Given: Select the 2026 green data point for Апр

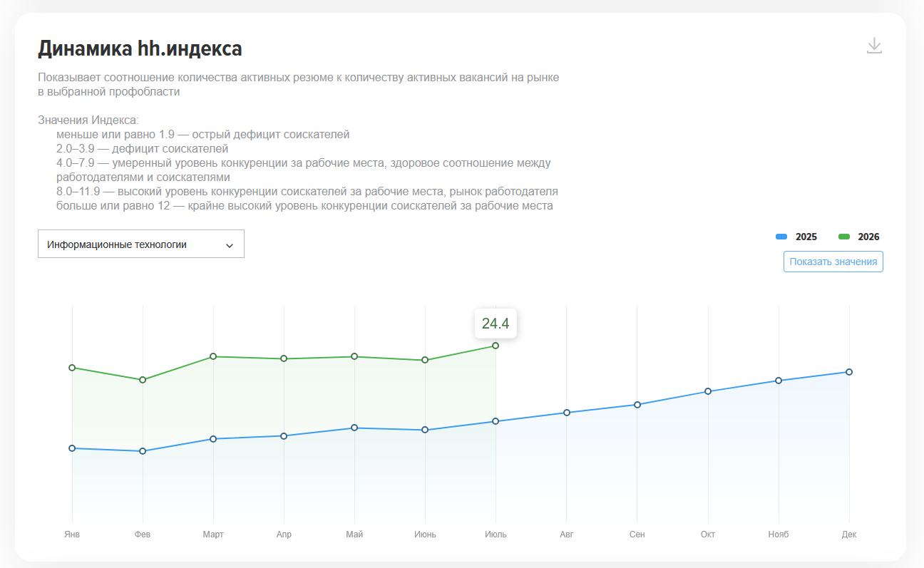Looking at the screenshot, I should click(284, 358).
